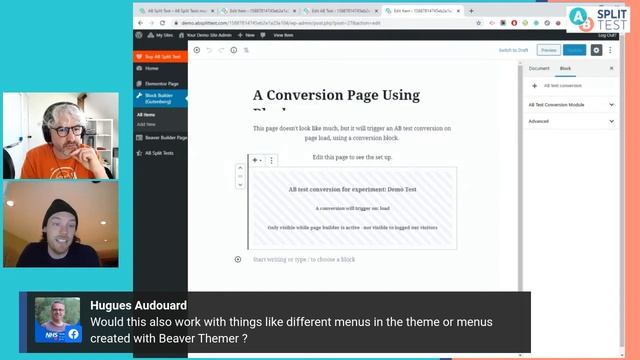Open a new browser tab with plus
The height and width of the screenshot is (360, 640).
click(x=471, y=11)
